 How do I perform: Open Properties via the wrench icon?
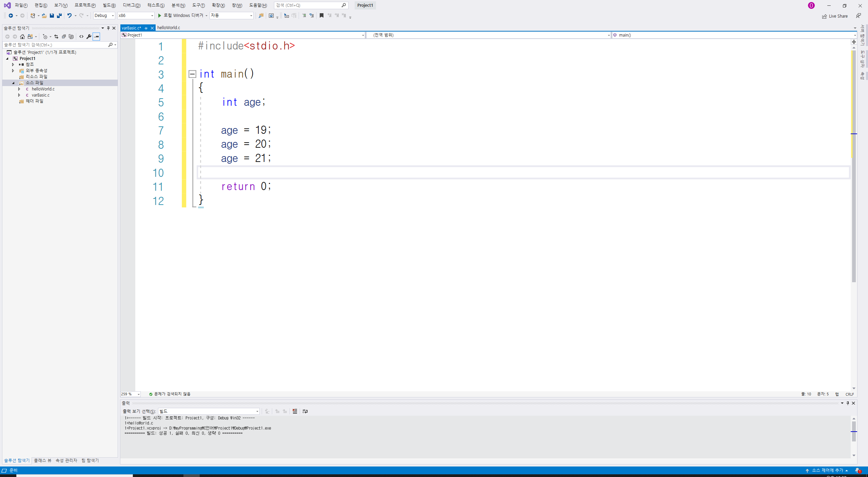[x=89, y=37]
